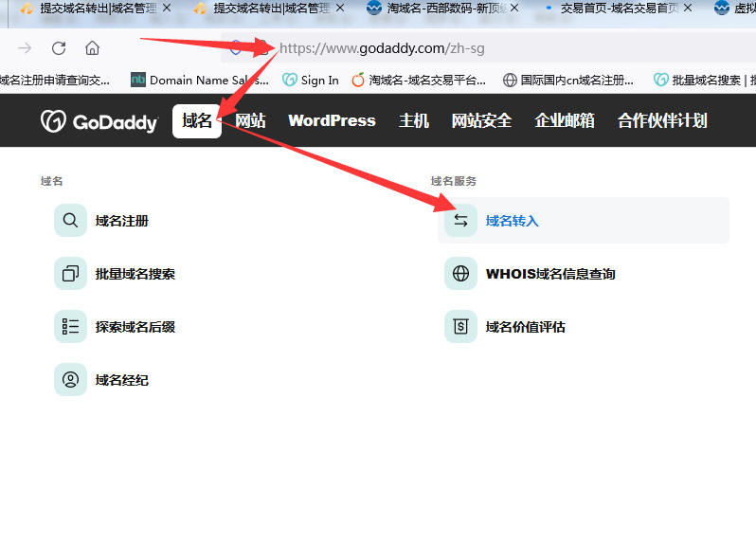Viewport: 756px width, 543px height.
Task: Open the Domain Name Sales bookmark
Action: [x=200, y=80]
